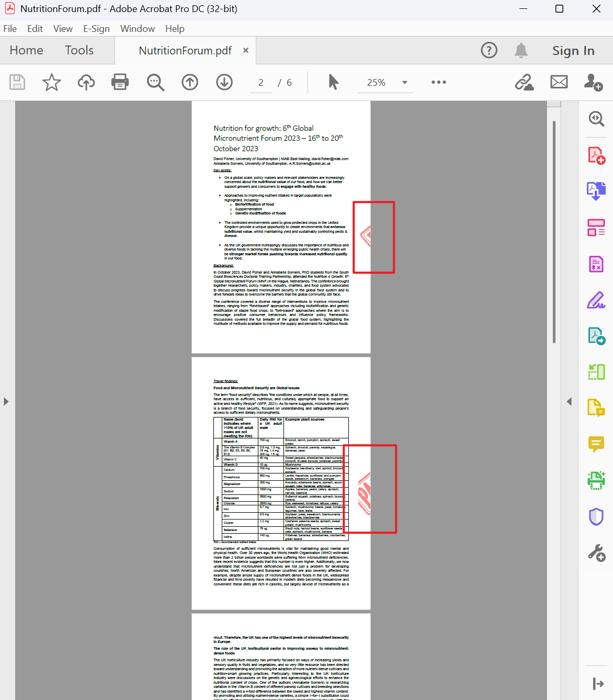Screen dimensions: 613x700
Task: Expand the left navigation pane
Action: 6,401
